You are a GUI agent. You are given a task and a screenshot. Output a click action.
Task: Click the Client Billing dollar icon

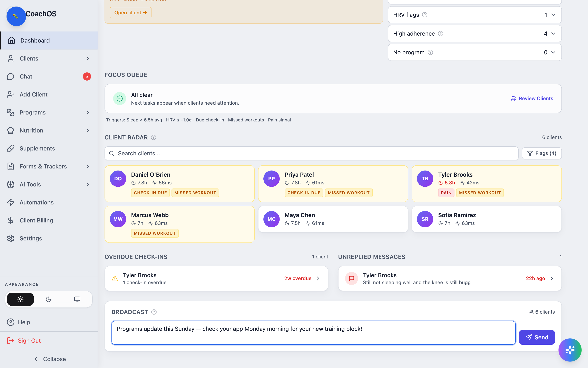(x=10, y=221)
